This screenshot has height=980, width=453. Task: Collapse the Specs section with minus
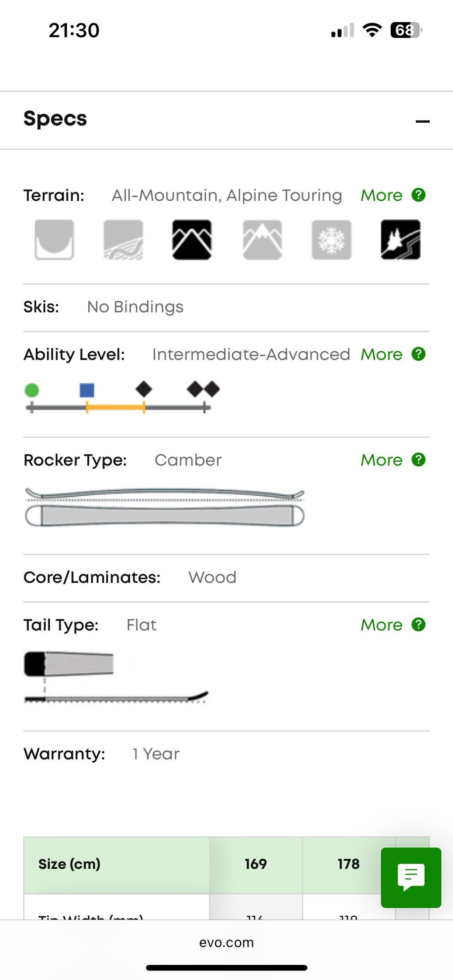point(422,121)
